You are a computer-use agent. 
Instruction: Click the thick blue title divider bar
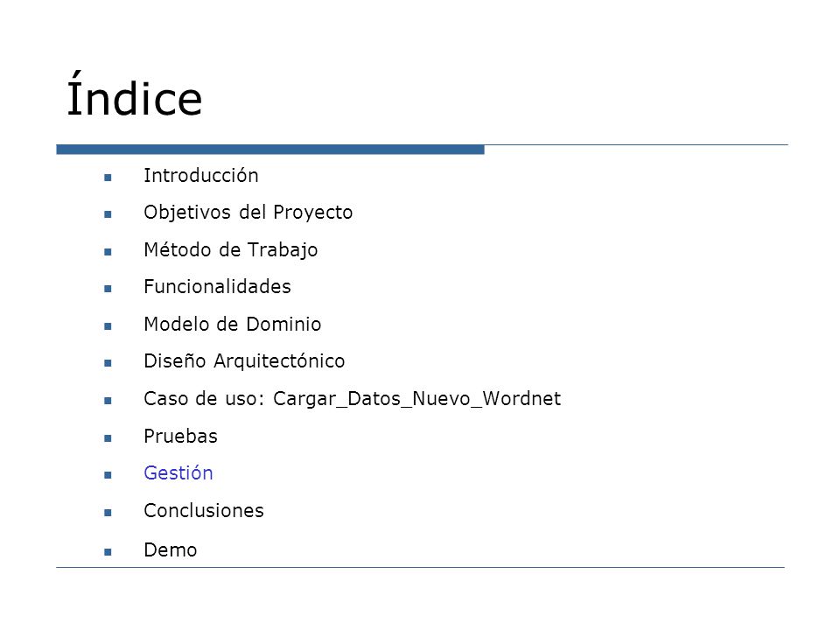pyautogui.click(x=270, y=150)
